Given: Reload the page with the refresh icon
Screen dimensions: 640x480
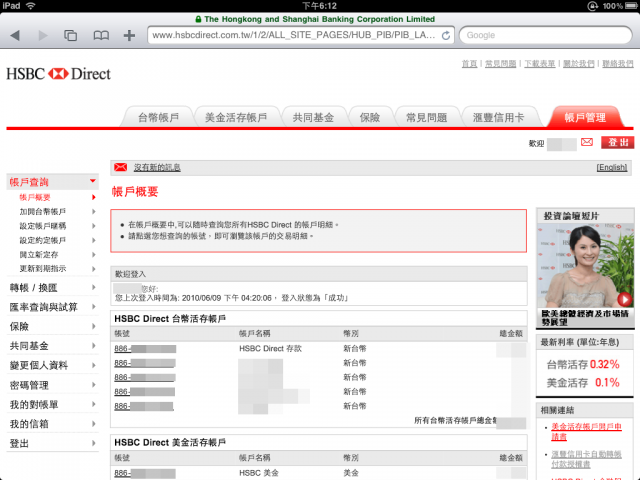Looking at the screenshot, I should [x=446, y=36].
